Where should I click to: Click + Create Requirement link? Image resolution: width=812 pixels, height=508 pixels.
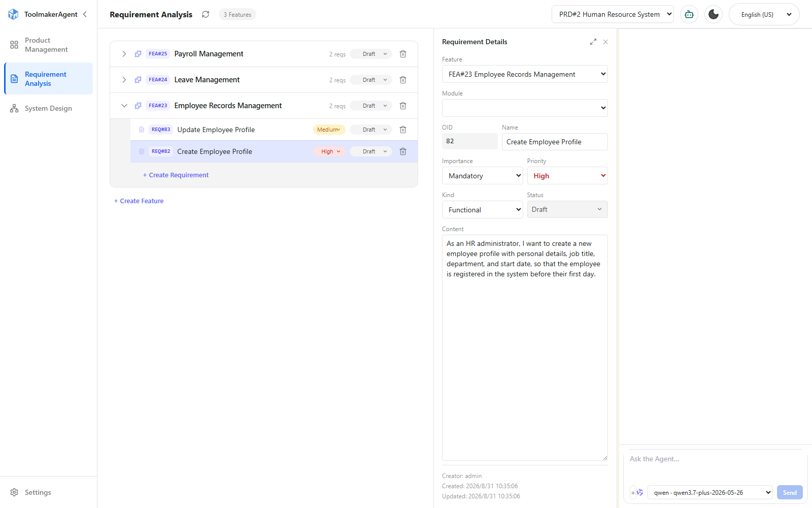[x=176, y=175]
